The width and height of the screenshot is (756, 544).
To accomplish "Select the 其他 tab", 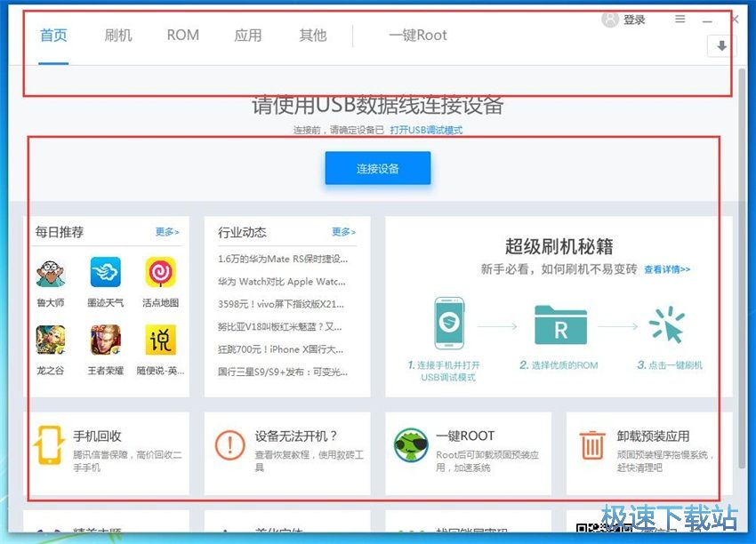I will [x=313, y=36].
